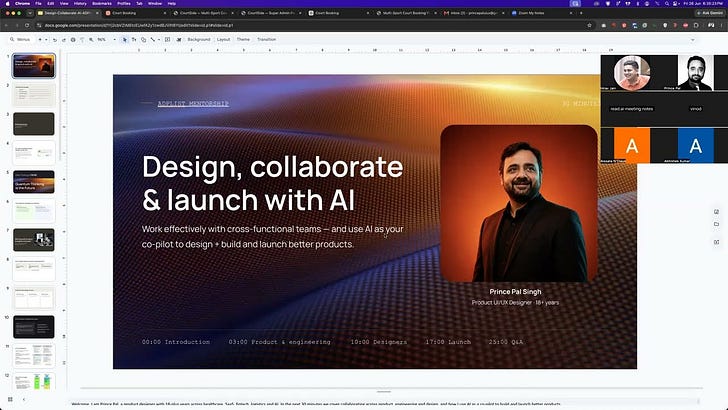728x410 pixels.
Task: Click the 'Prince Pal Singh' name caption
Action: pyautogui.click(x=515, y=292)
